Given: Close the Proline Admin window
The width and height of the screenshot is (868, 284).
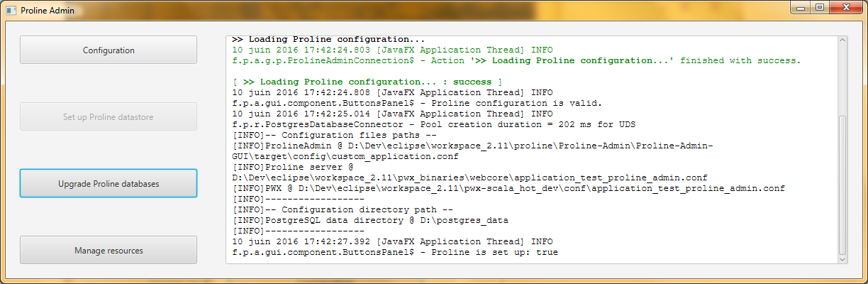Looking at the screenshot, I should pos(846,8).
